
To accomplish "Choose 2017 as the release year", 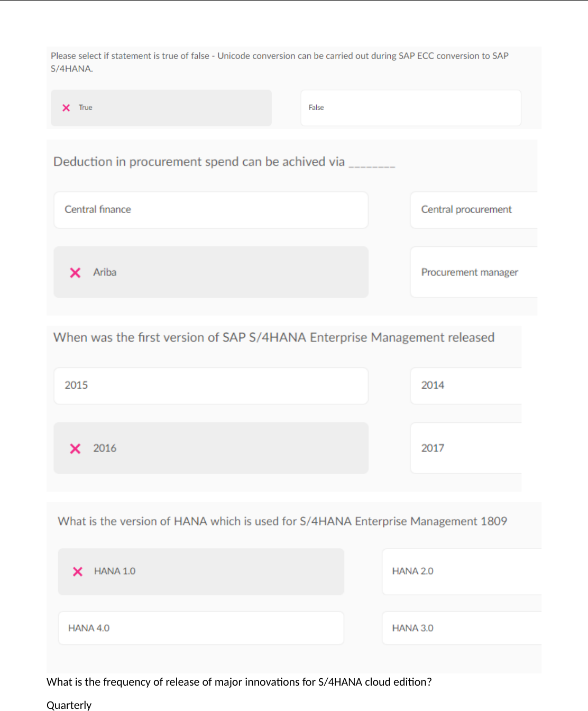I will coord(465,448).
